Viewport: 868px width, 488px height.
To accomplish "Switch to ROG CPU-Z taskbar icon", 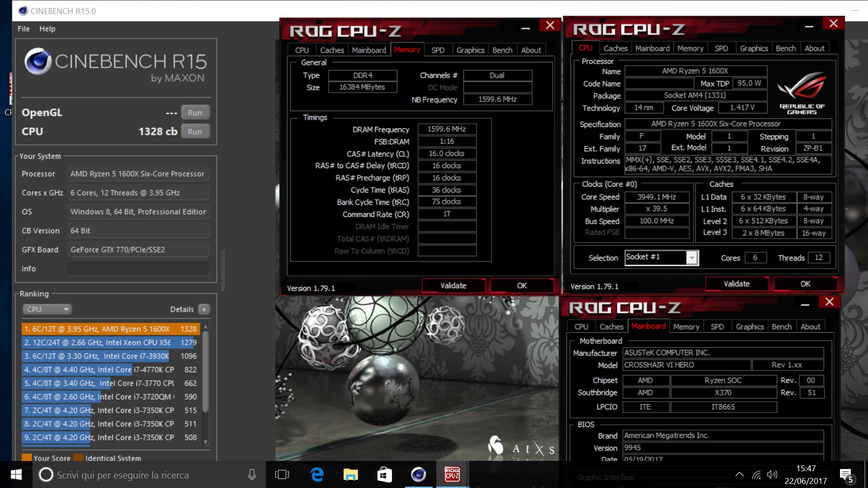I will tap(452, 474).
